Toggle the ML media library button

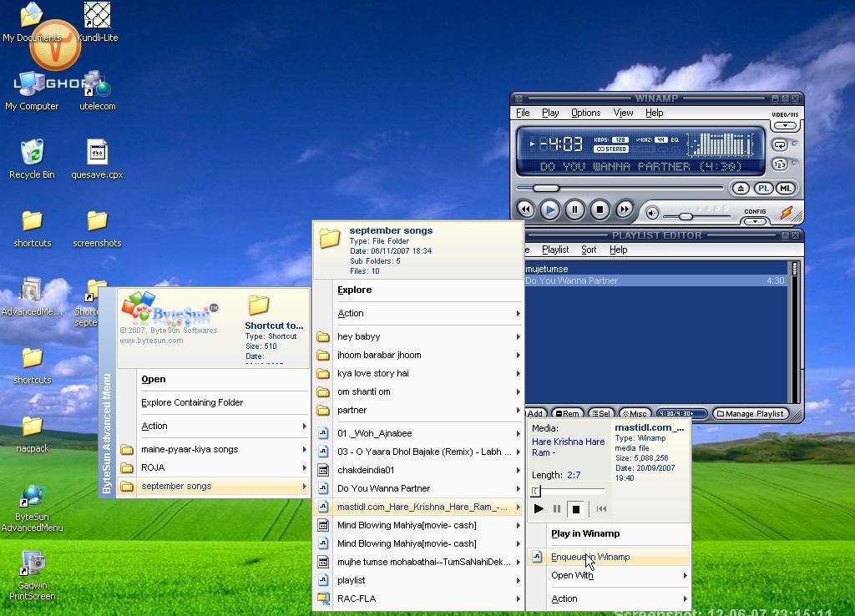coord(785,189)
